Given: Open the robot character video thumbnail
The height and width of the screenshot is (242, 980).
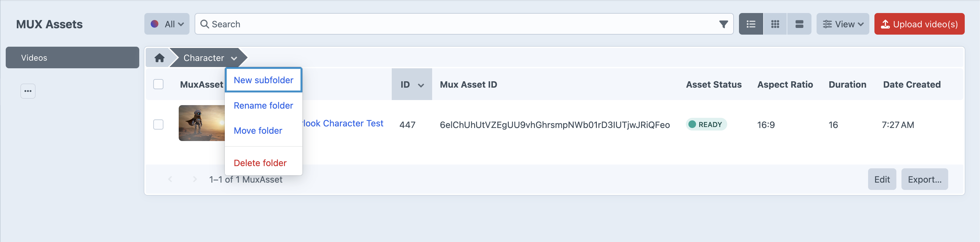Looking at the screenshot, I should tap(202, 123).
